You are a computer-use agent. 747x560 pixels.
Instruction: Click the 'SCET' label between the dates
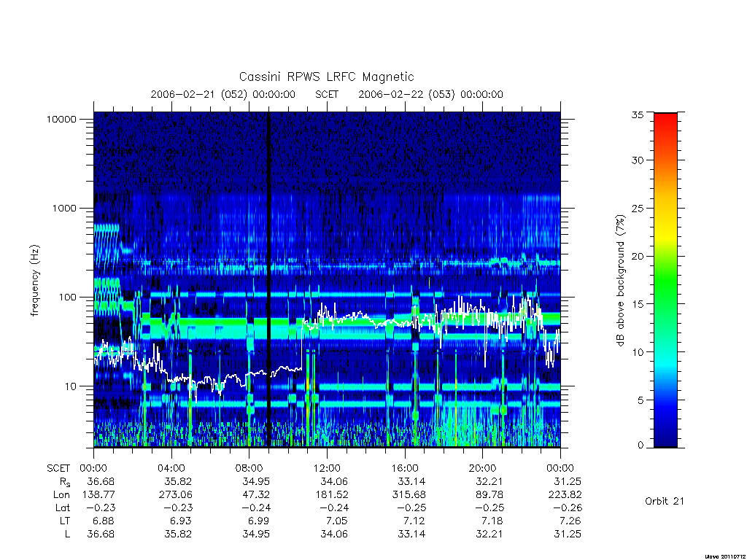pyautogui.click(x=327, y=94)
